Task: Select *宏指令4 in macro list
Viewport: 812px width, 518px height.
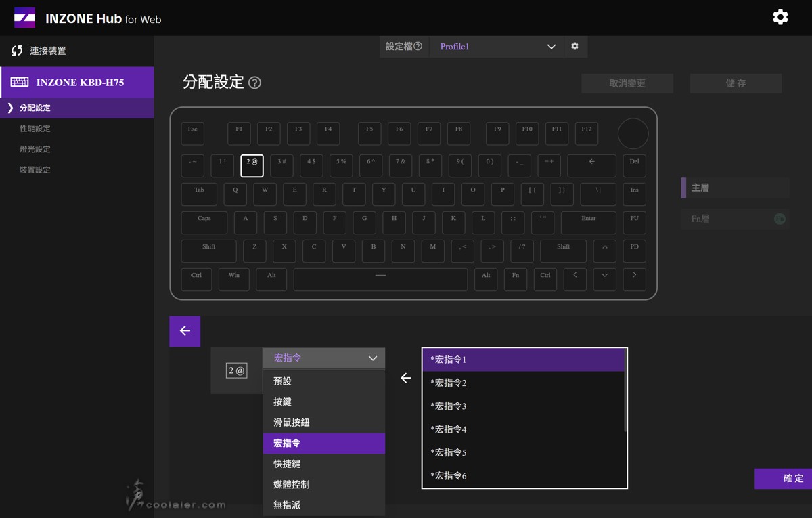Action: point(523,429)
